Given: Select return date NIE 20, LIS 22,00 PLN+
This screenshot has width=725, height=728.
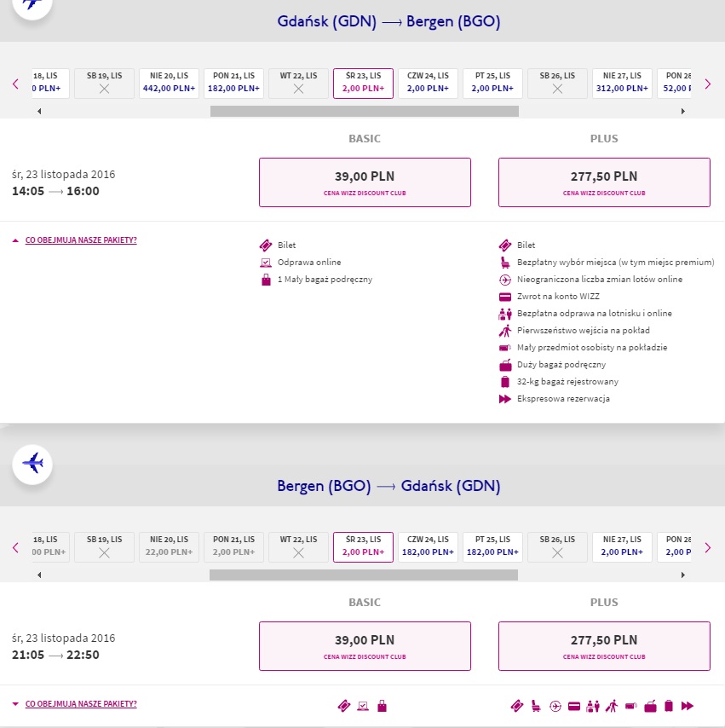Looking at the screenshot, I should pyautogui.click(x=169, y=547).
